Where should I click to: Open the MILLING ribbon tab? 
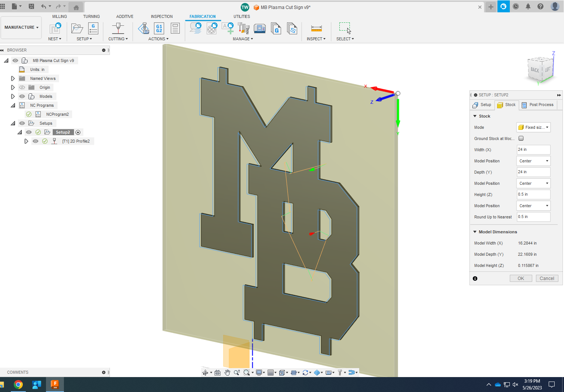tap(59, 16)
